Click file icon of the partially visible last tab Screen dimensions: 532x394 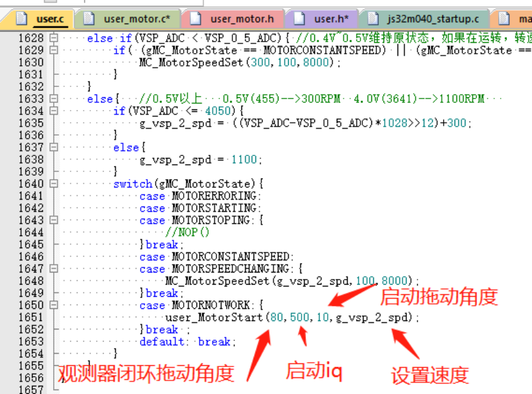tap(504, 19)
